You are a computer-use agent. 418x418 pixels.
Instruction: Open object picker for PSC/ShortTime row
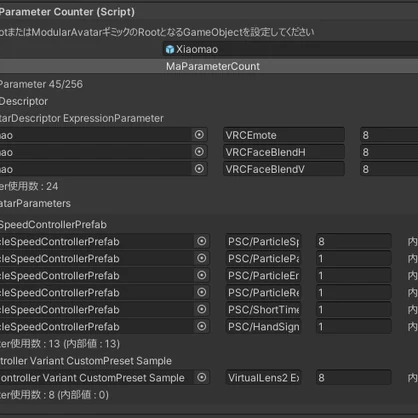201,309
